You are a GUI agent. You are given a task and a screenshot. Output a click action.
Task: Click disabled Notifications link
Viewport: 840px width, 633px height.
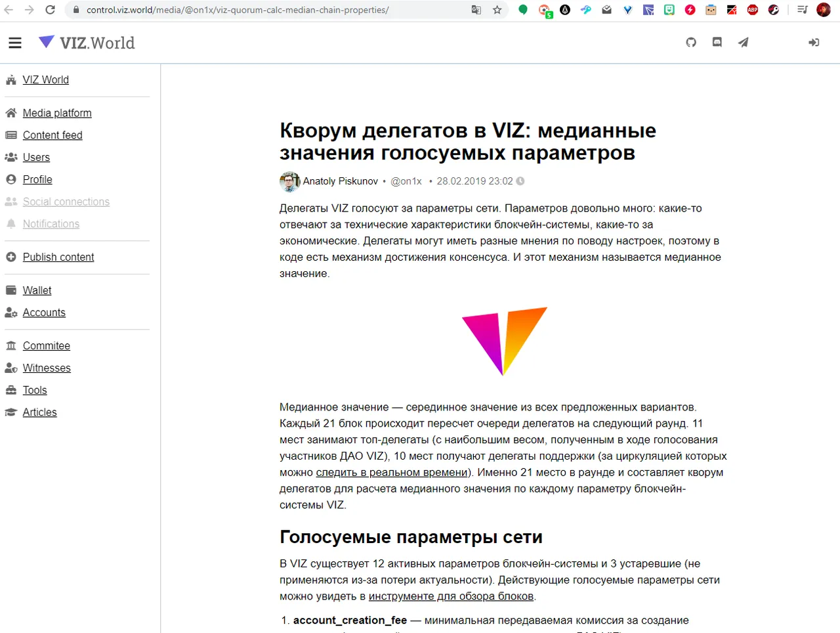pyautogui.click(x=51, y=224)
